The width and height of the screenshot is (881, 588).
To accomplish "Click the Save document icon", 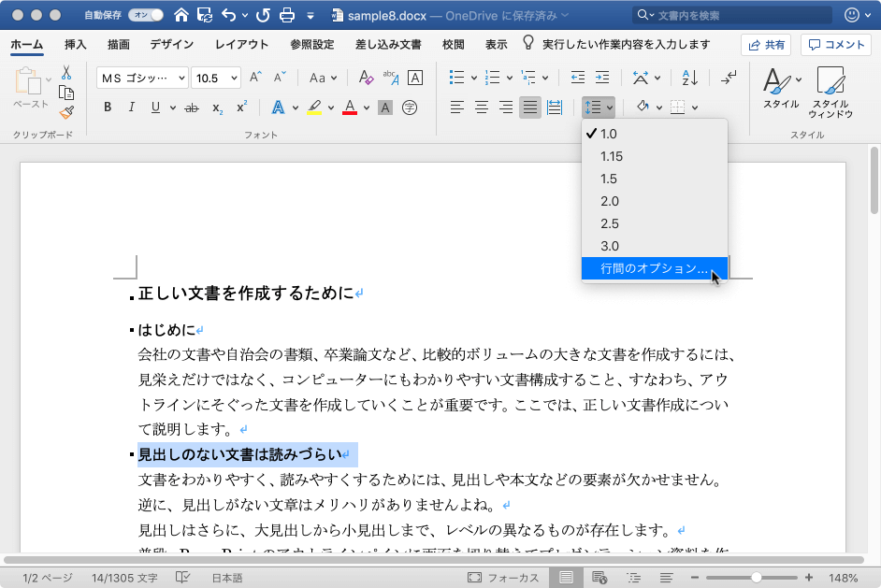I will [205, 15].
